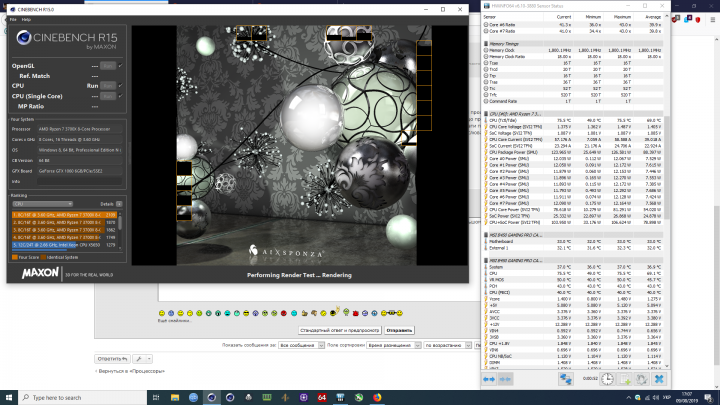This screenshot has height=405, width=720.
Task: Click the bold Отправить submit button
Action: [399, 330]
